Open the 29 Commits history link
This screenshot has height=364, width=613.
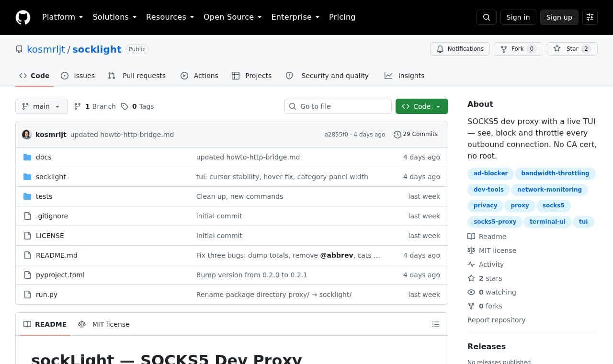[416, 134]
